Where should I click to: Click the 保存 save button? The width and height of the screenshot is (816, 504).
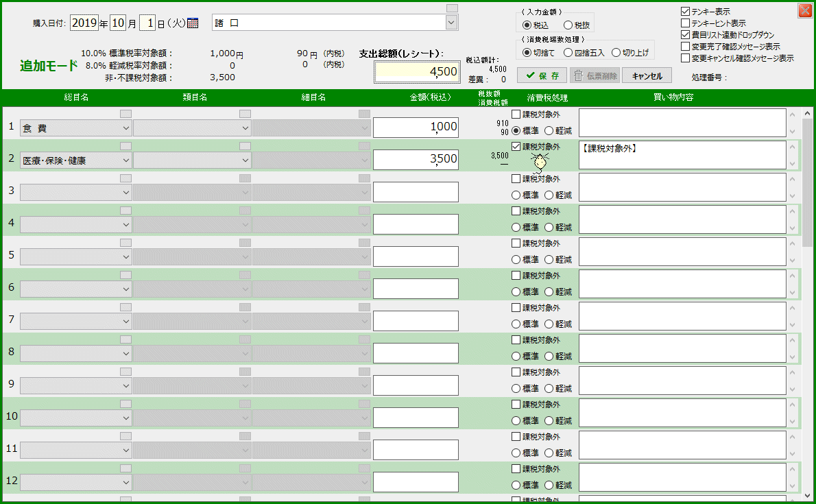point(542,75)
